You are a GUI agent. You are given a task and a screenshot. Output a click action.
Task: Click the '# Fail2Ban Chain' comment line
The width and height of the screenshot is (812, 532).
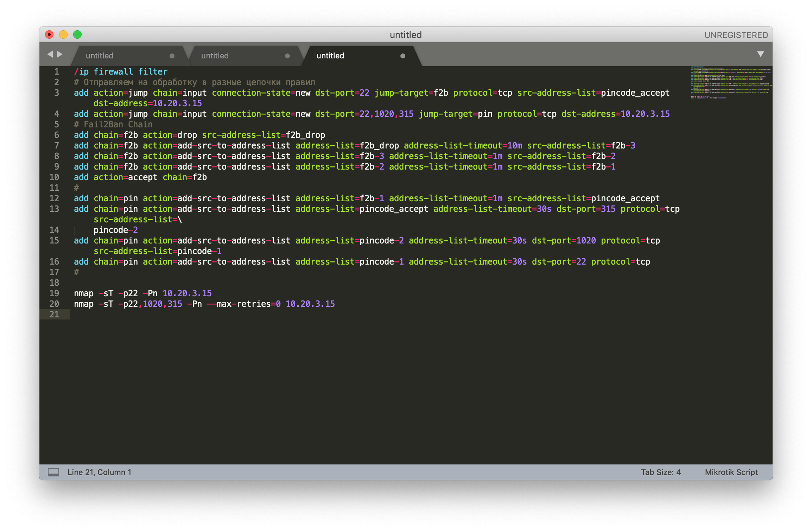(113, 125)
